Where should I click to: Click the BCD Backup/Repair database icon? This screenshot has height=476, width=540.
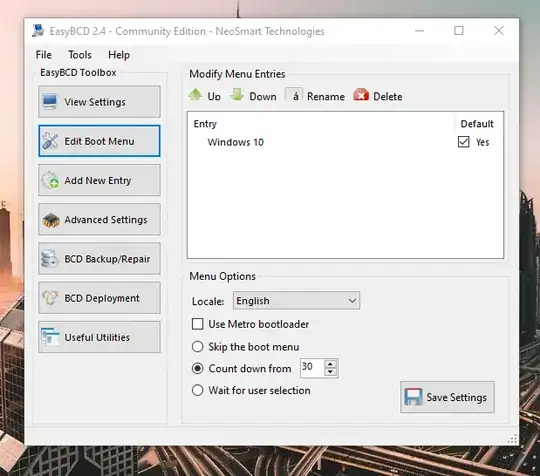pos(49,259)
